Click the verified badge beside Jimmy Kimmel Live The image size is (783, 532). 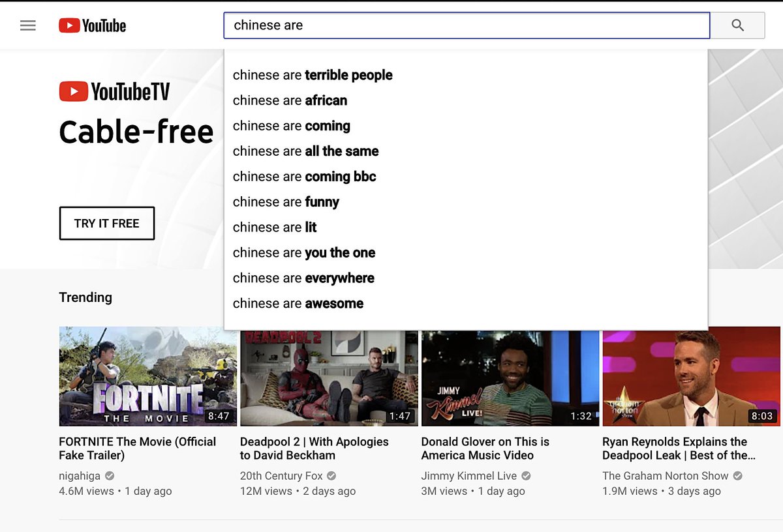coord(526,476)
